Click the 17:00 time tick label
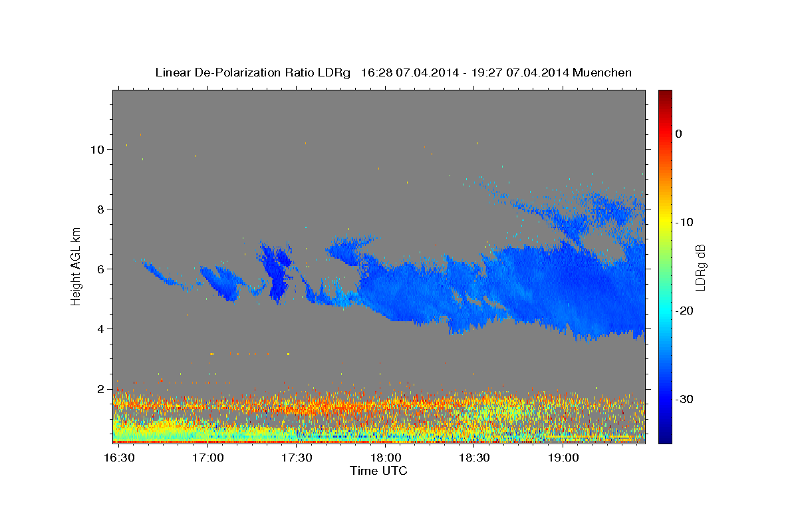Image resolution: width=798 pixels, height=532 pixels. (208, 458)
